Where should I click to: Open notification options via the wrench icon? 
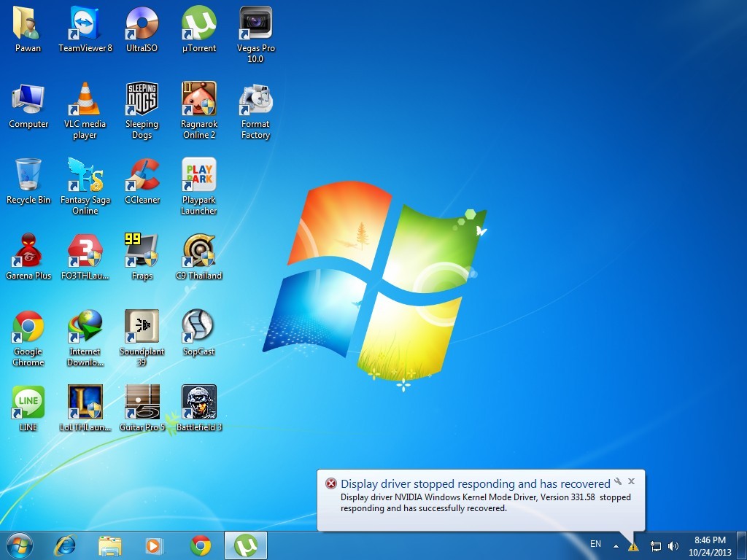618,481
